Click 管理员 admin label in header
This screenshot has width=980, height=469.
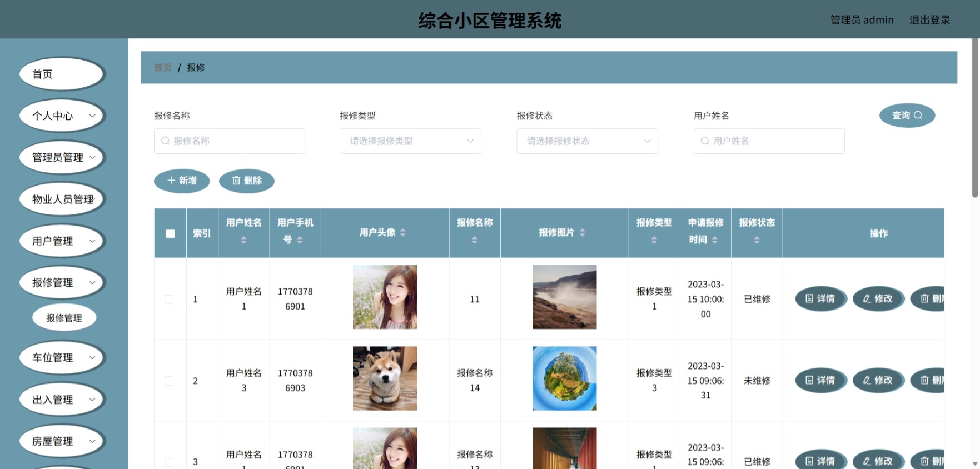tap(862, 20)
